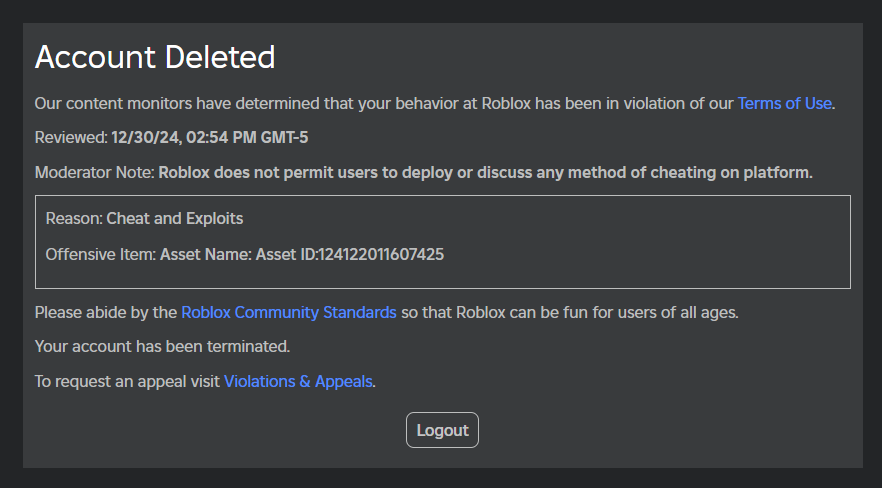Image resolution: width=882 pixels, height=488 pixels.
Task: Open the Terms of Use link
Action: (x=785, y=103)
